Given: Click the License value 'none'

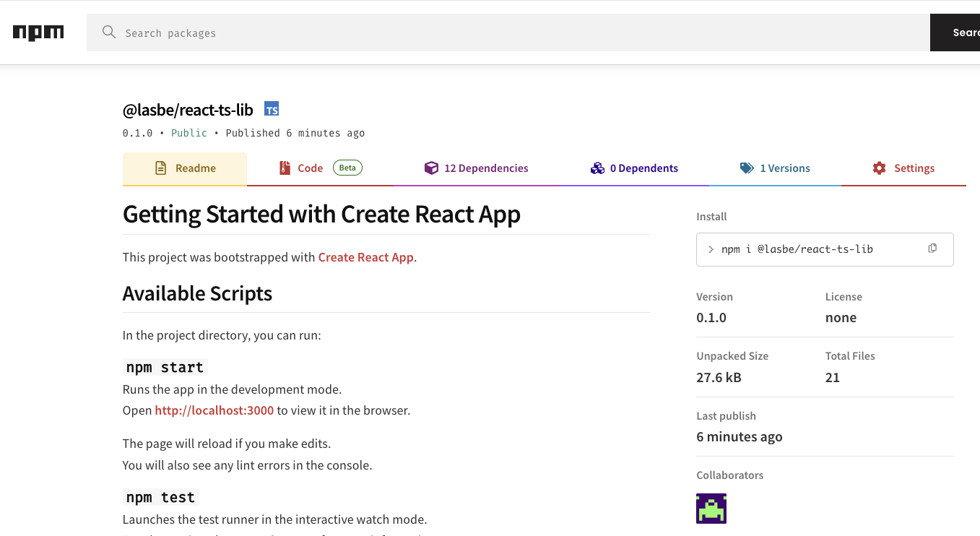Looking at the screenshot, I should (841, 318).
